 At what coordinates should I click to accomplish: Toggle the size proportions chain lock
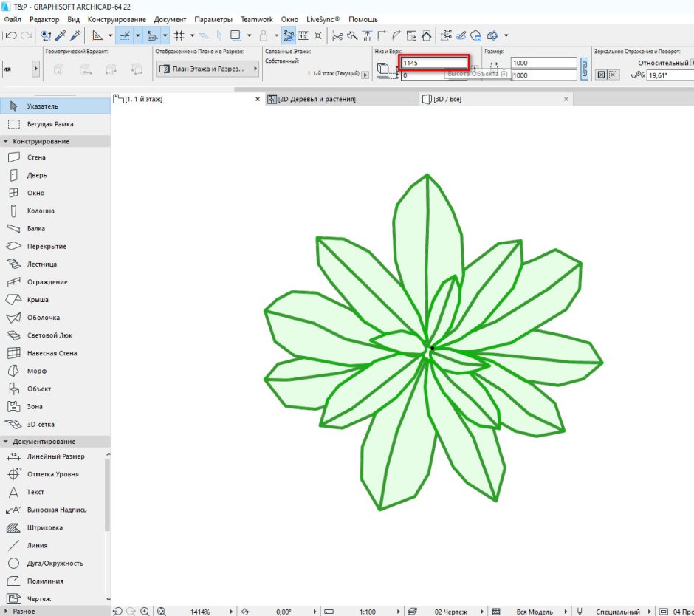click(585, 69)
